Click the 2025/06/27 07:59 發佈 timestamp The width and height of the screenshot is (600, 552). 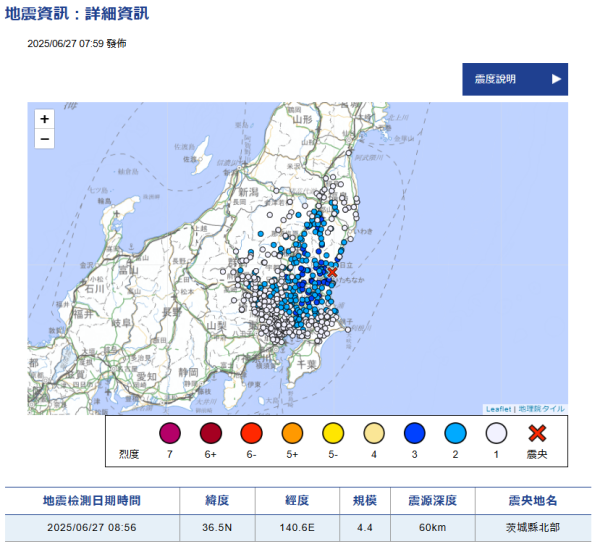coord(77,44)
